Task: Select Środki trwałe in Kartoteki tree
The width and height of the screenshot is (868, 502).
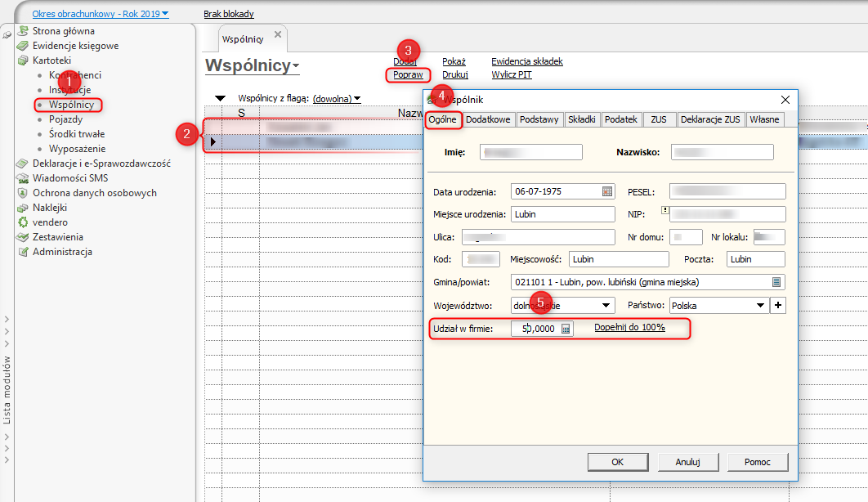Action: [x=76, y=134]
